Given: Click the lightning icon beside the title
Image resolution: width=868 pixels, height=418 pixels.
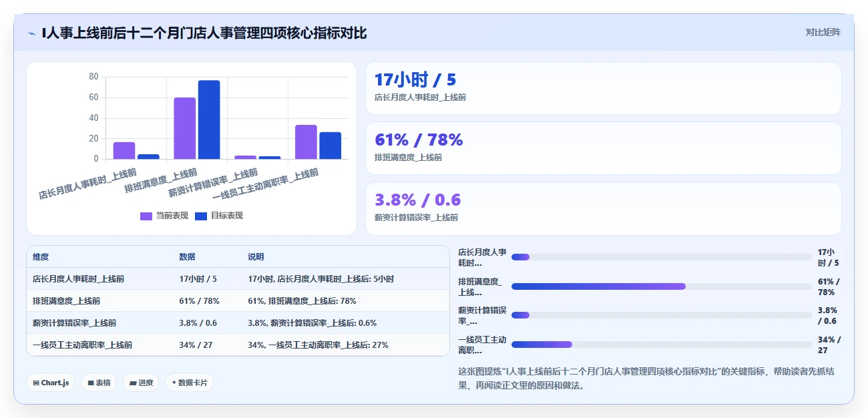Looking at the screenshot, I should (32, 33).
